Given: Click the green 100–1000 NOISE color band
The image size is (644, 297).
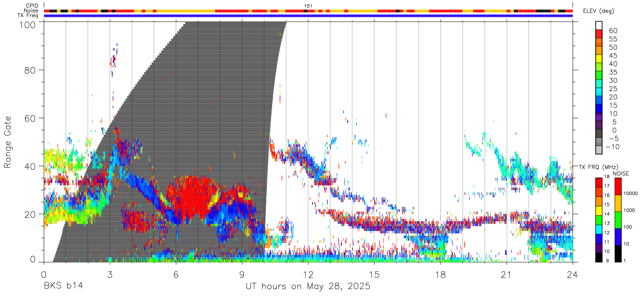Looking at the screenshot, I should (x=618, y=219).
